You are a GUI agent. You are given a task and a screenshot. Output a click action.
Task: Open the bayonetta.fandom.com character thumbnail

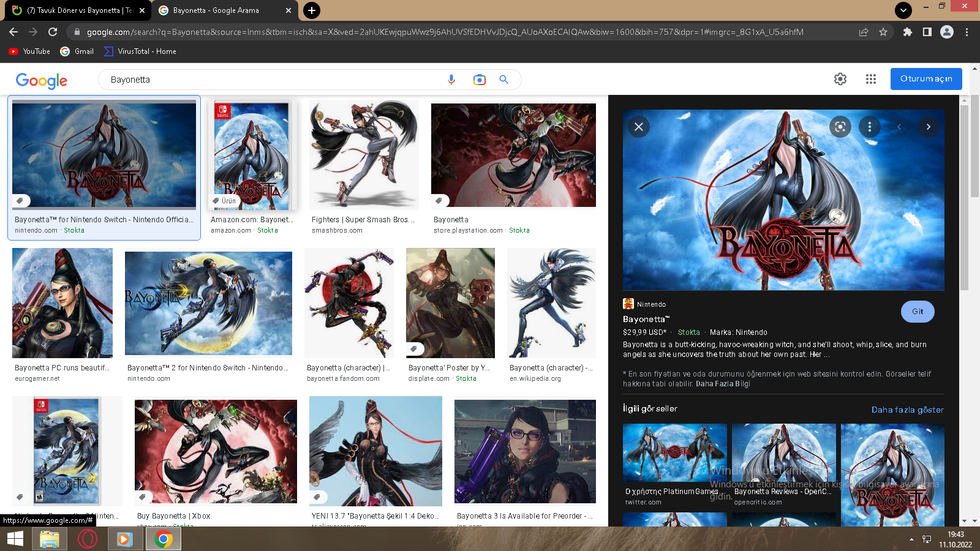pos(349,303)
